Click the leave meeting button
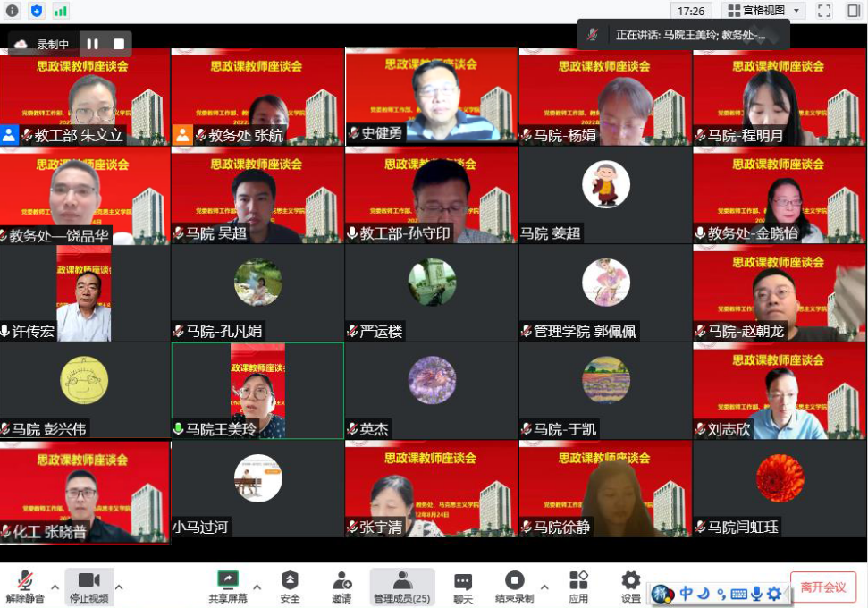 (x=822, y=587)
